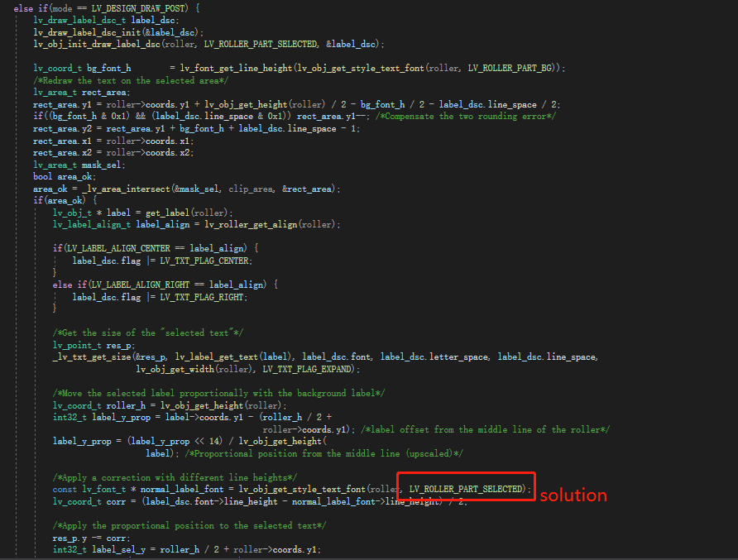Click the LV_TXT_FLAG_CENTER constant
The height and width of the screenshot is (560, 738).
[x=204, y=261]
